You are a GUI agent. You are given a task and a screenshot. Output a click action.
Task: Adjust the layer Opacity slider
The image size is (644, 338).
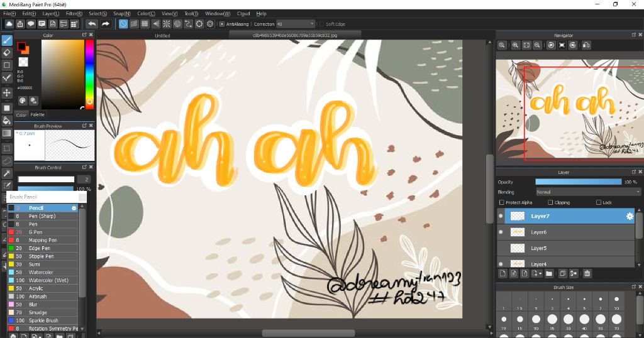point(579,182)
